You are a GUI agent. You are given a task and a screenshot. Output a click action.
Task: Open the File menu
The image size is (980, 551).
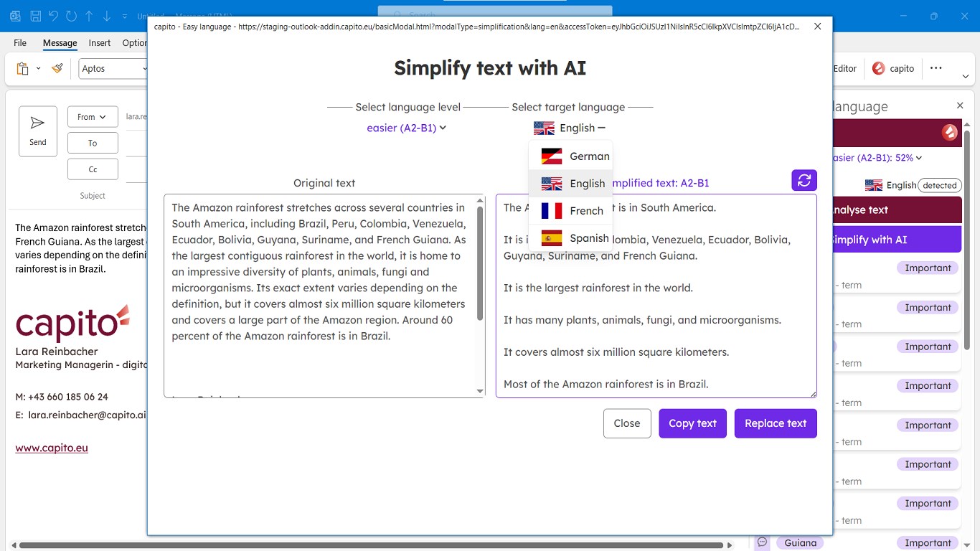(x=20, y=42)
